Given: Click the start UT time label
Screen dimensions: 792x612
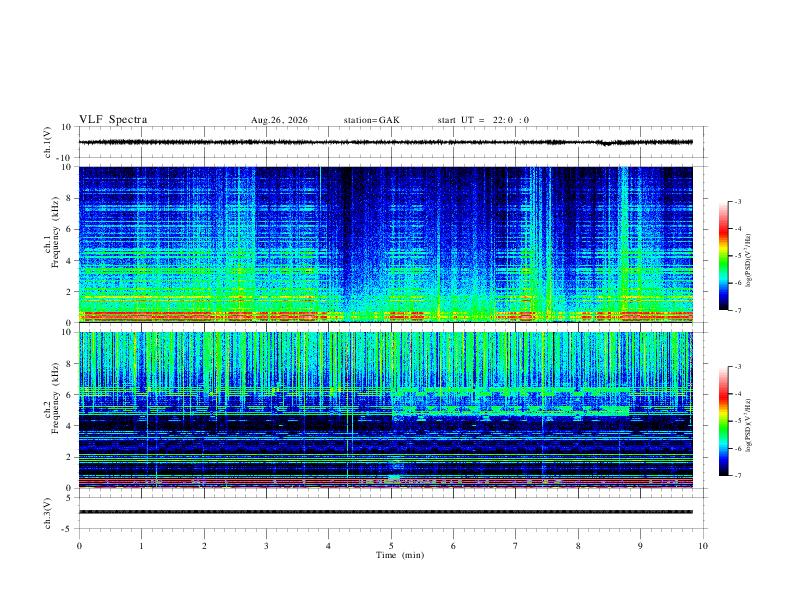Looking at the screenshot, I should (x=483, y=120).
